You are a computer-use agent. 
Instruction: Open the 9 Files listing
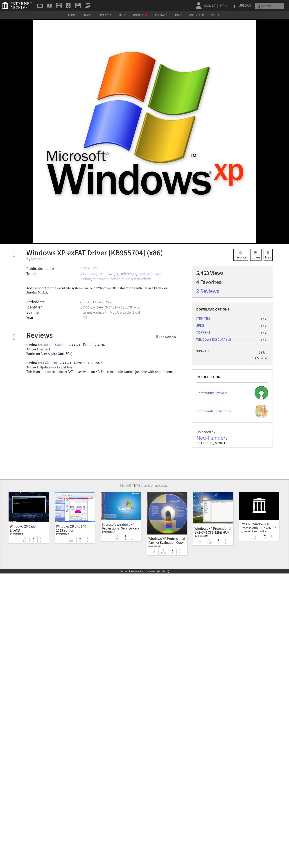262,352
